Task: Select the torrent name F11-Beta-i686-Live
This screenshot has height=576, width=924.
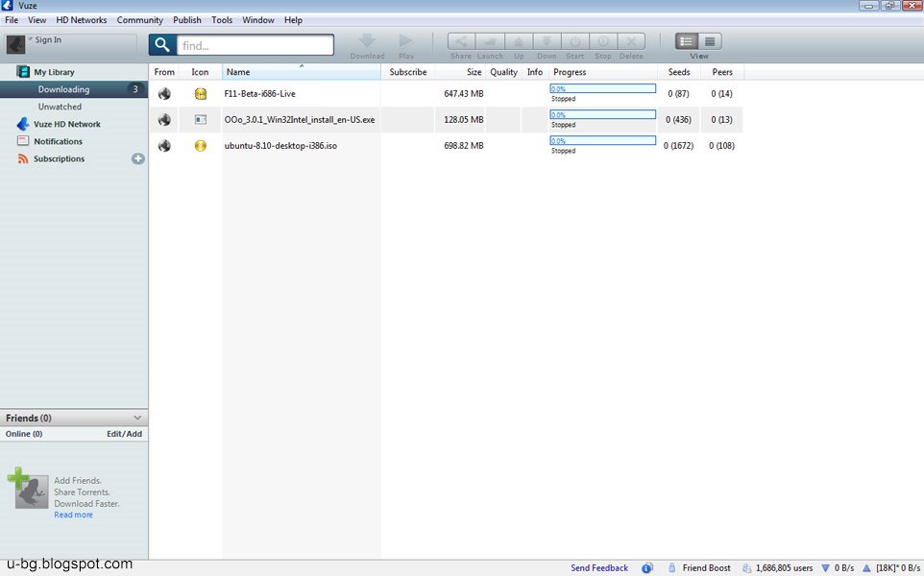Action: pos(260,94)
